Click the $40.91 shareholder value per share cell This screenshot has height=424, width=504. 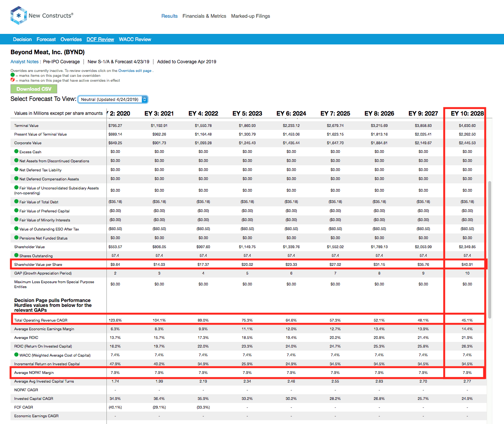tap(467, 264)
